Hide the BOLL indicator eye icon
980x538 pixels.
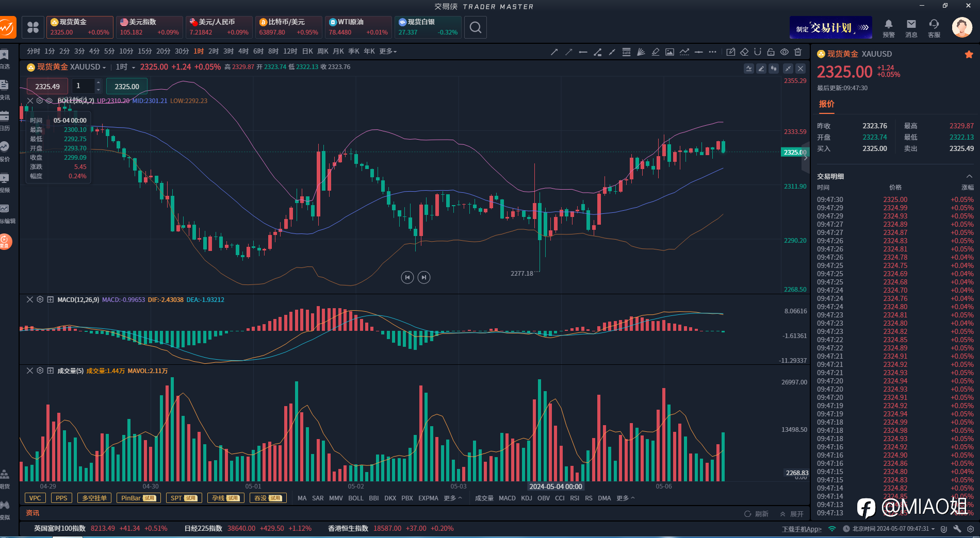[50, 100]
